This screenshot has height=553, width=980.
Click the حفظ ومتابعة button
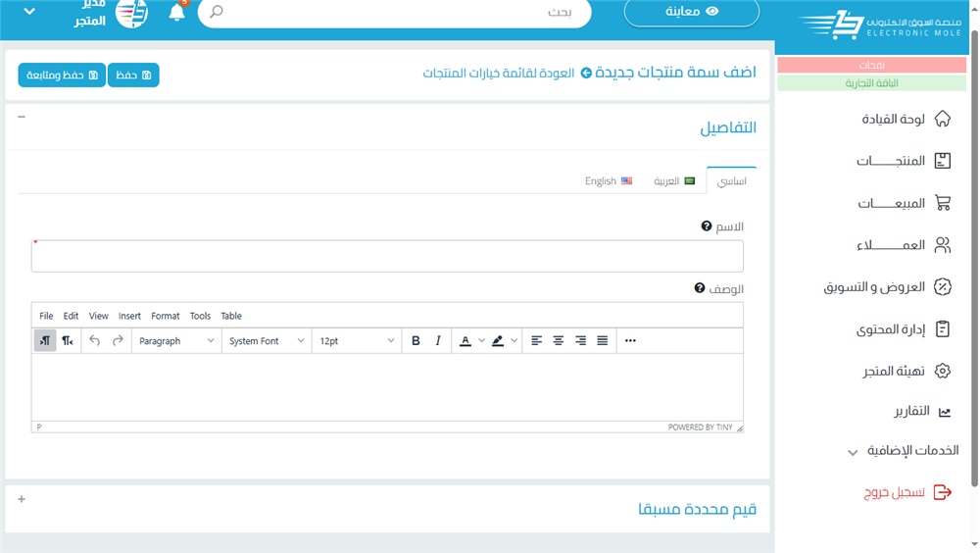pyautogui.click(x=62, y=75)
